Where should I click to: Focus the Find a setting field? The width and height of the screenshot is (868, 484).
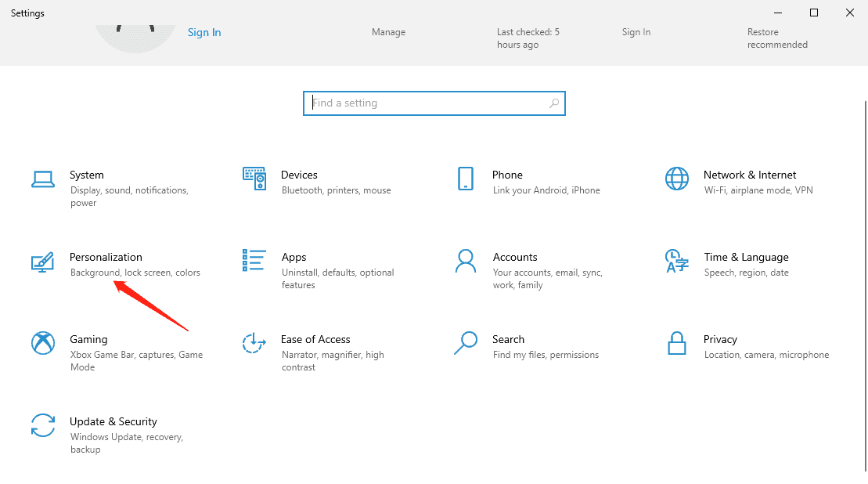[x=434, y=103]
